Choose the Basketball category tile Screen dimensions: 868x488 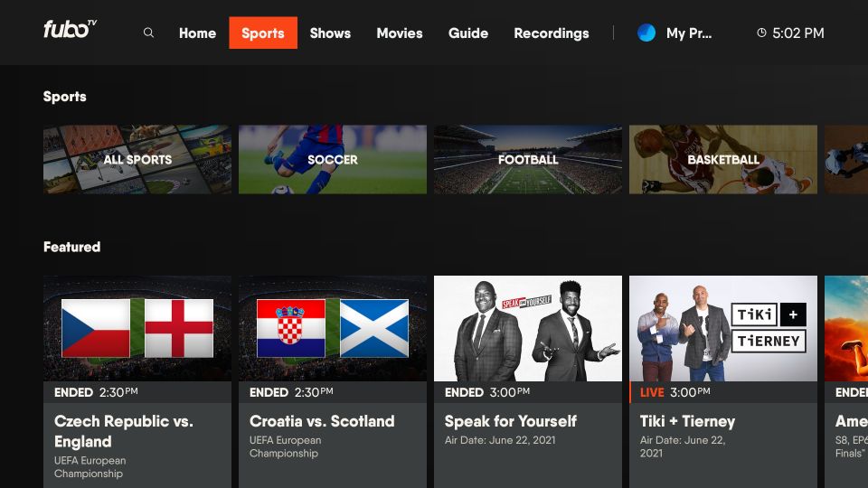tap(723, 159)
